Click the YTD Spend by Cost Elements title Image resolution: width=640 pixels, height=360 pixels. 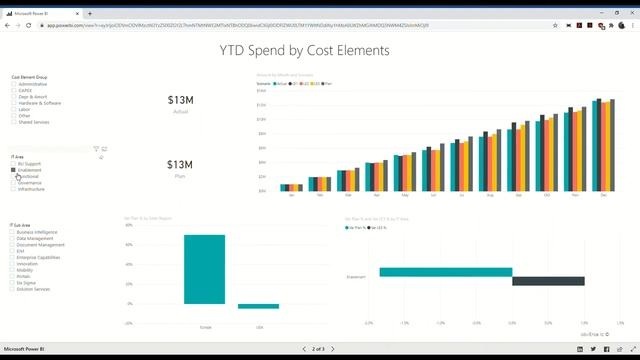[304, 50]
